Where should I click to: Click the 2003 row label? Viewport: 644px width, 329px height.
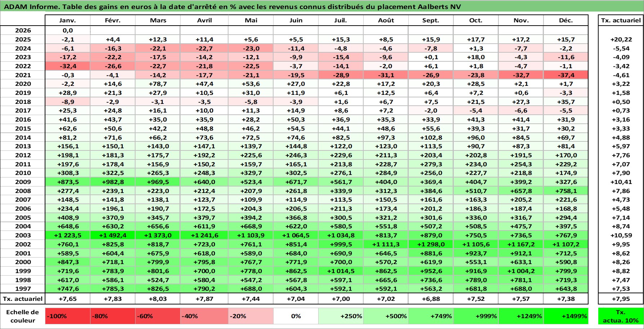(23, 235)
